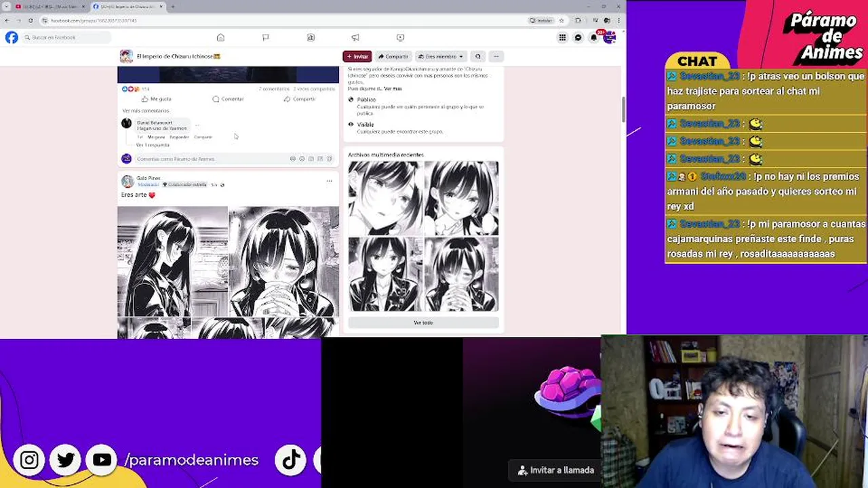The width and height of the screenshot is (868, 488).
Task: Open the 7 comentarios link
Action: 273,89
